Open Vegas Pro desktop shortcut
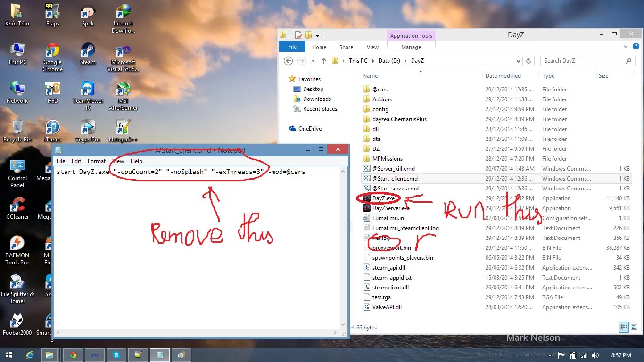This screenshot has width=644, height=362. click(88, 131)
